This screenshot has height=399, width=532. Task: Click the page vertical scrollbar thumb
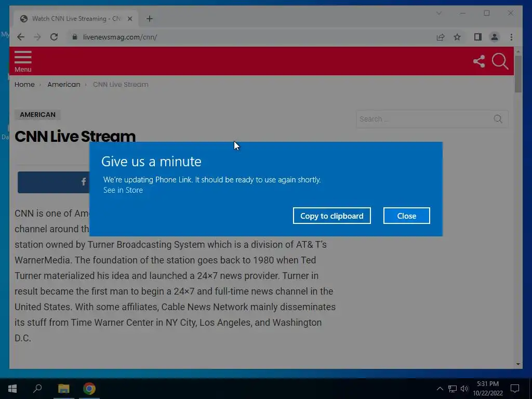point(518,74)
